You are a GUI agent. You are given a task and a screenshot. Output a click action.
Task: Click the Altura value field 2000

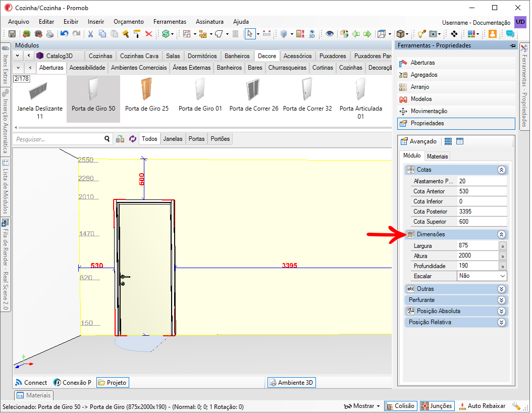[x=477, y=255]
